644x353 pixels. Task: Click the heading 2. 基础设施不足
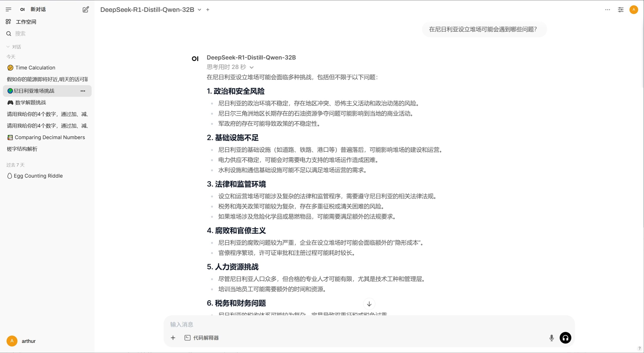coord(232,138)
